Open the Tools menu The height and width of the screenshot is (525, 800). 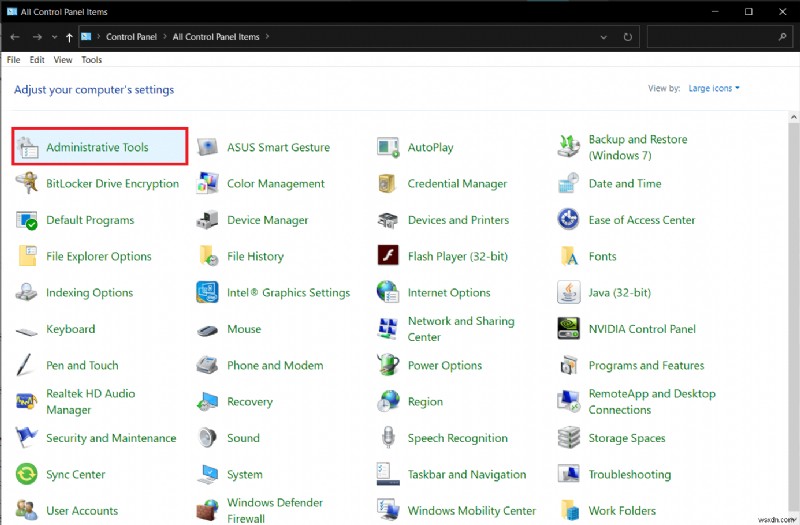(x=91, y=60)
